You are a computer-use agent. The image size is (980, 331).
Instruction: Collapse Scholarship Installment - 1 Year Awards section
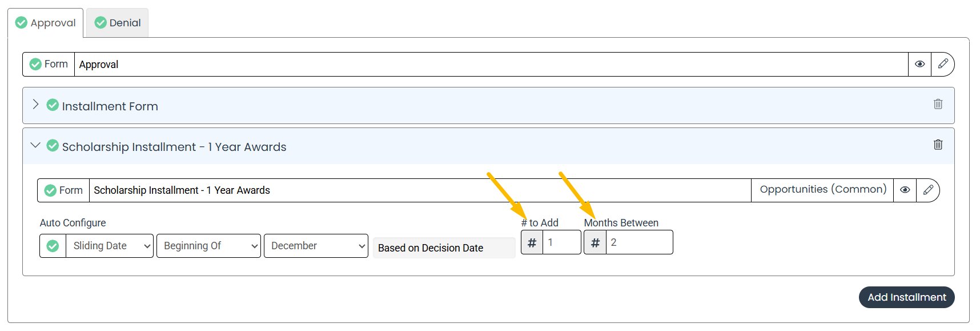pyautogui.click(x=35, y=145)
